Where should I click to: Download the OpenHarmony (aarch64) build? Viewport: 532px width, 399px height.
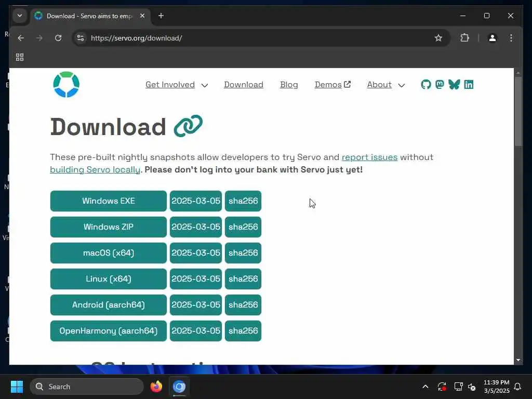(x=109, y=331)
